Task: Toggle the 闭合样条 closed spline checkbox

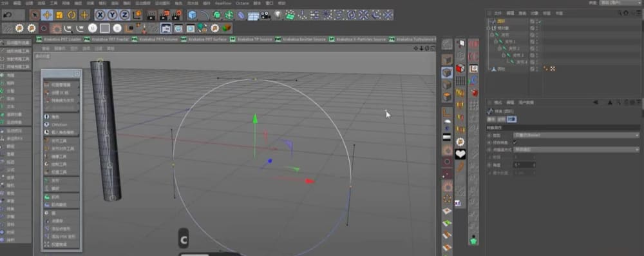Action: [515, 142]
